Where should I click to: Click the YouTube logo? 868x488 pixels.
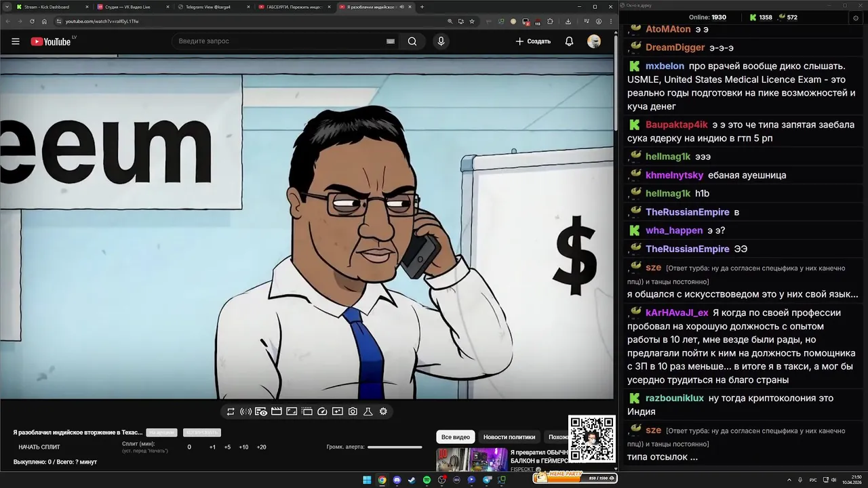(51, 41)
